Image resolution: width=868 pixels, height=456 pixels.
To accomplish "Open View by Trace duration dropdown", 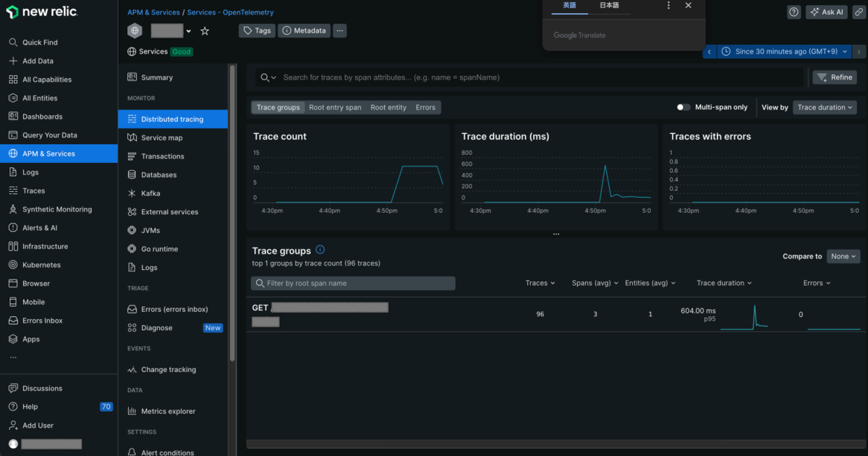I will 825,107.
